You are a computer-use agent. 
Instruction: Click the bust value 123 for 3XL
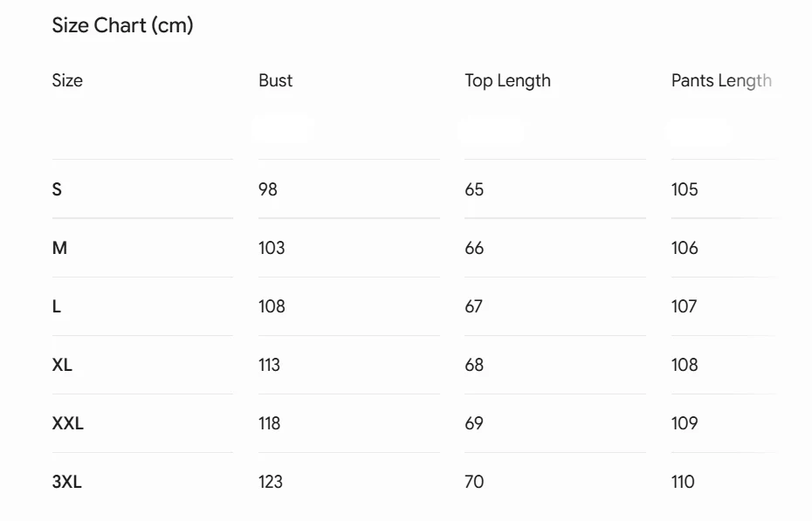tap(271, 482)
